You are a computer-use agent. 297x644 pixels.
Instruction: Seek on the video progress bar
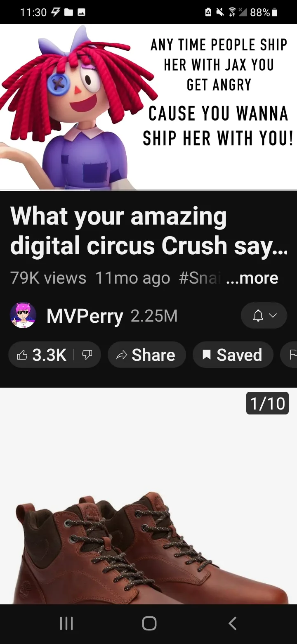tap(148, 190)
